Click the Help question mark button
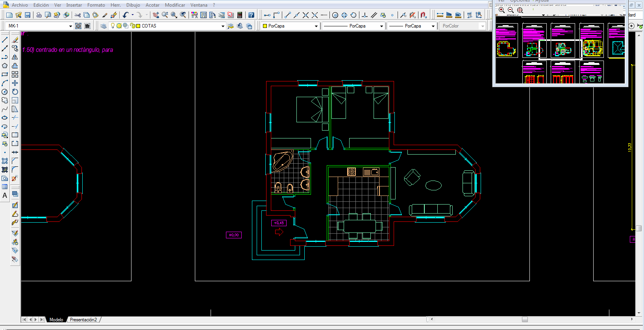The width and height of the screenshot is (644, 330). (251, 15)
